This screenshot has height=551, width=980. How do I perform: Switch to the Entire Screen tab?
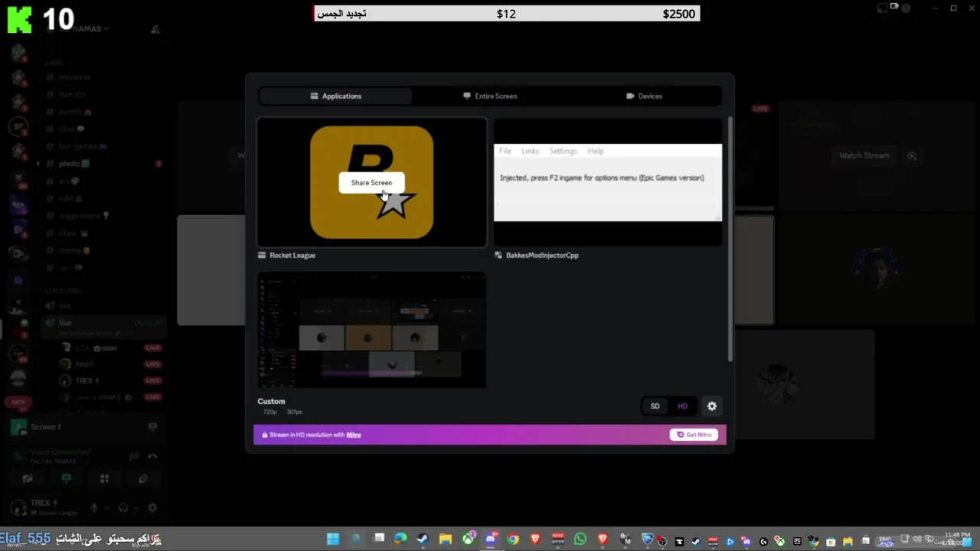coord(490,96)
